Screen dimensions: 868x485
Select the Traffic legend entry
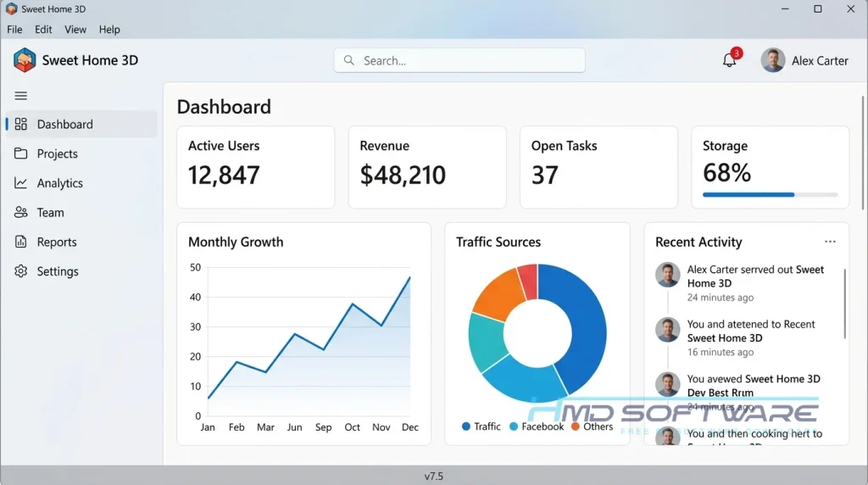click(x=481, y=426)
